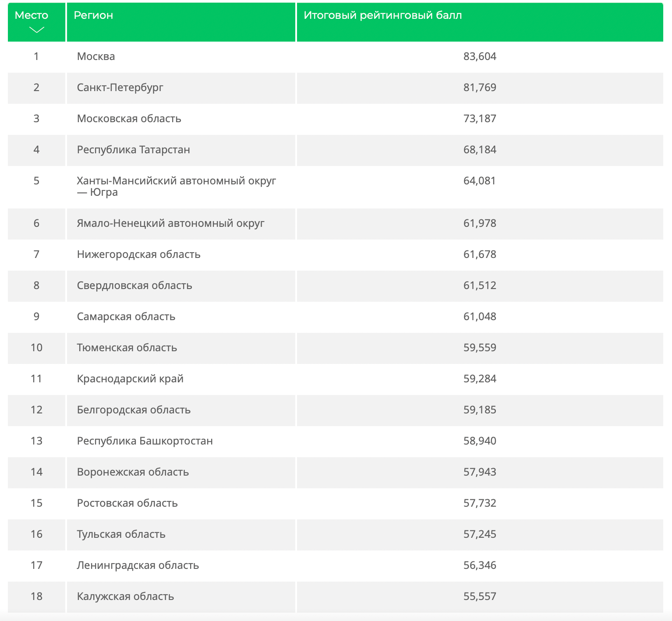
Task: Select the Тюменская область cell
Action: pos(181,348)
